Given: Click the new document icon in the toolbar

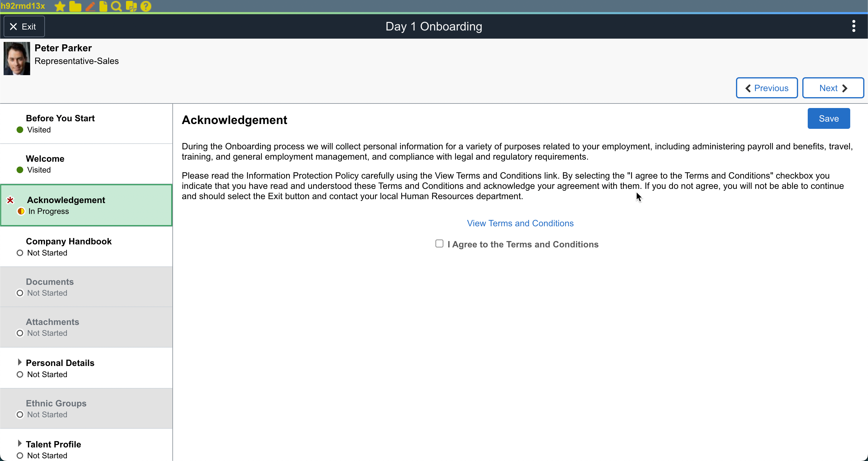Looking at the screenshot, I should [x=102, y=6].
